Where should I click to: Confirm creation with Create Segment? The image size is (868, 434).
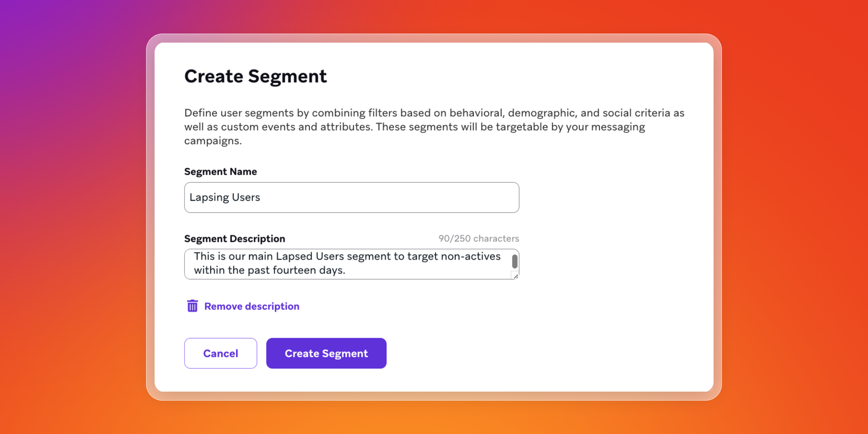click(326, 353)
